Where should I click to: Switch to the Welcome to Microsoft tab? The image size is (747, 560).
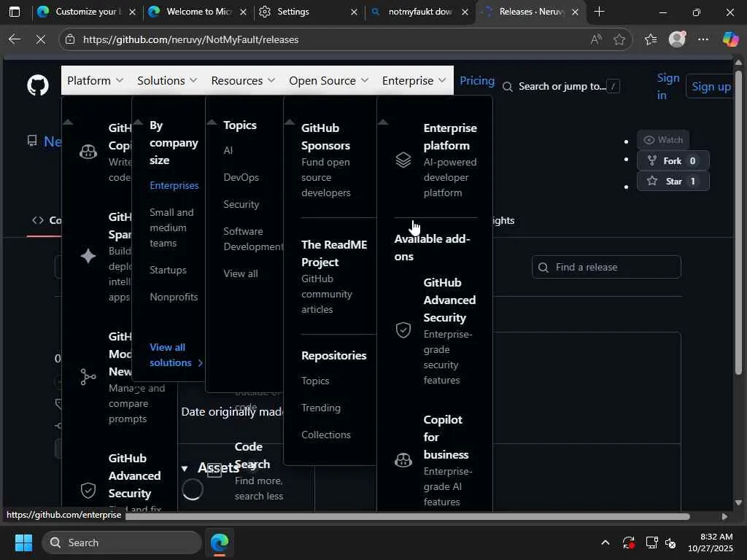tap(198, 12)
